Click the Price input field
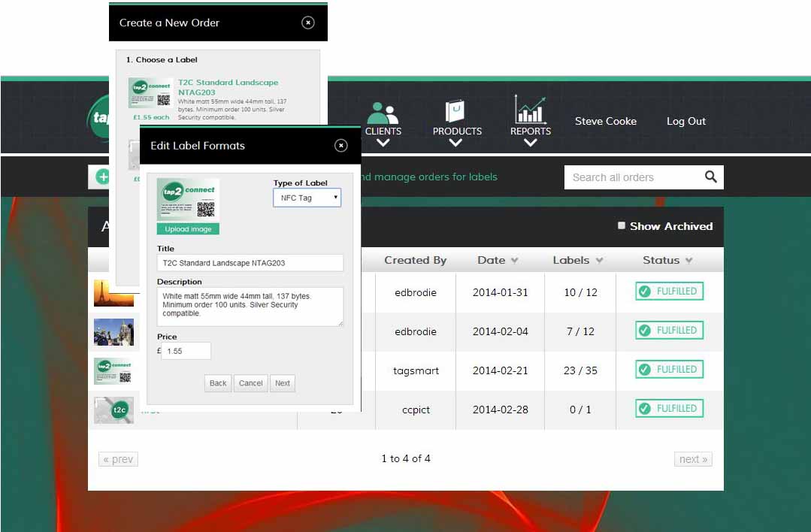The height and width of the screenshot is (532, 811). tap(186, 351)
